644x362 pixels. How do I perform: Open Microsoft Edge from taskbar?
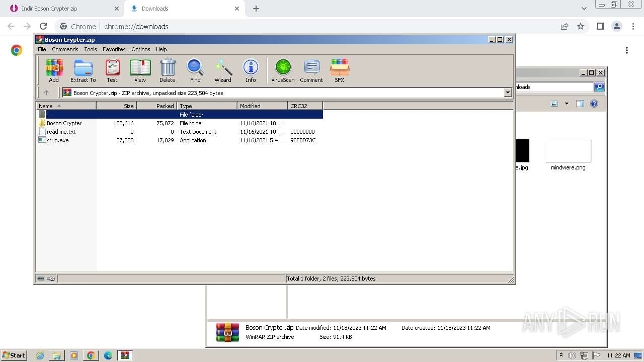pos(108,355)
